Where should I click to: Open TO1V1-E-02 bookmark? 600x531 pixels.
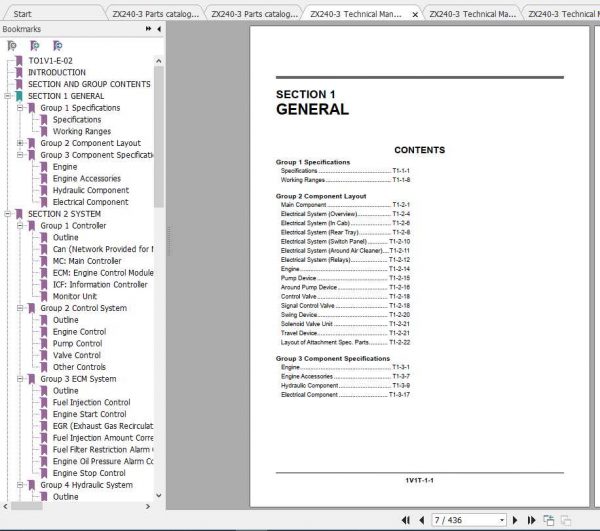(50, 61)
